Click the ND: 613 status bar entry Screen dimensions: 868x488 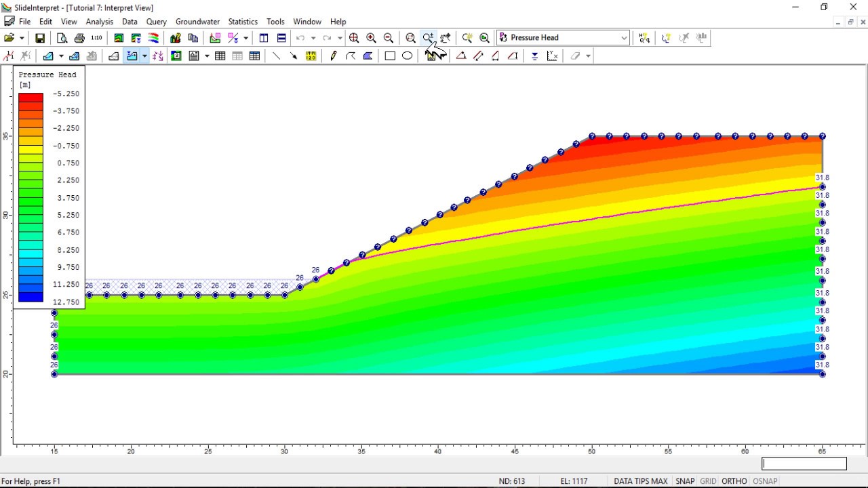(512, 481)
